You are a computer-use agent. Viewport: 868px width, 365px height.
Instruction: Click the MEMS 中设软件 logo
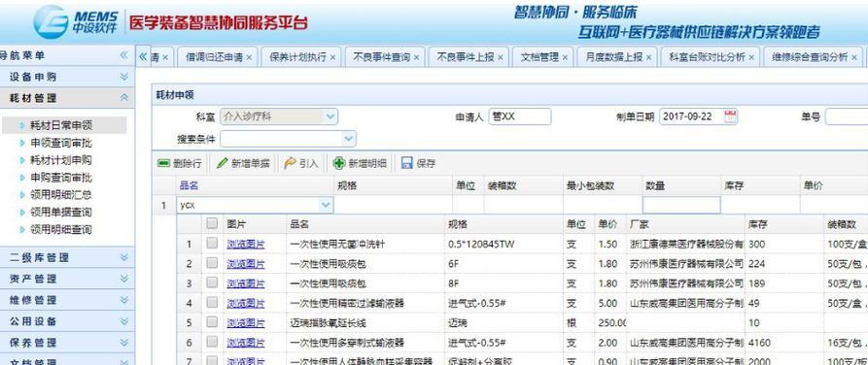point(76,22)
